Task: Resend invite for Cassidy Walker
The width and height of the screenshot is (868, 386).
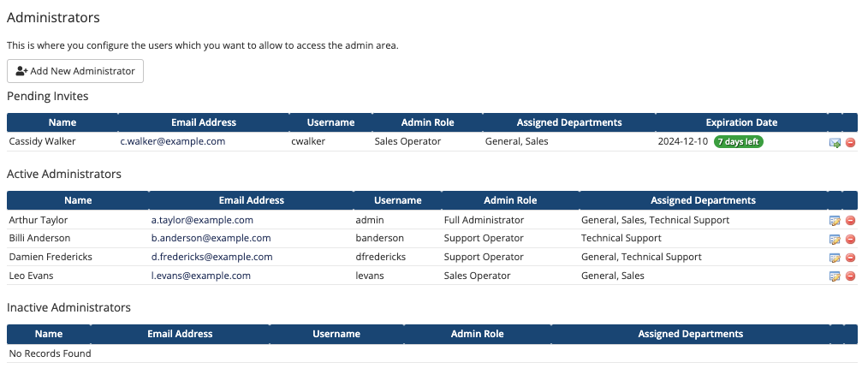Action: [x=835, y=142]
